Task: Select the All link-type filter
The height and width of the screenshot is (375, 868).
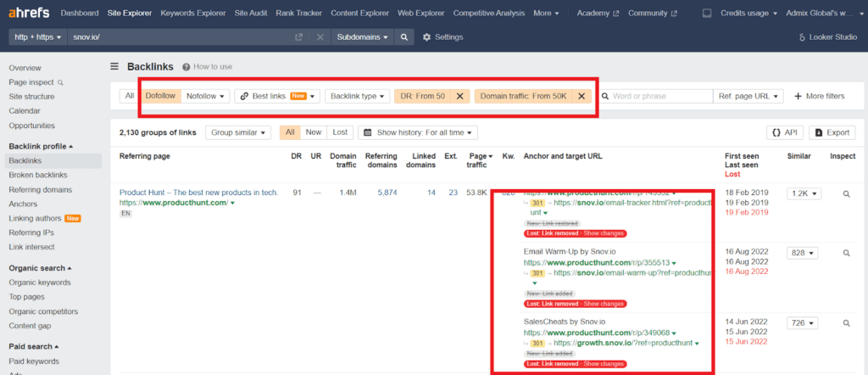Action: coord(130,96)
